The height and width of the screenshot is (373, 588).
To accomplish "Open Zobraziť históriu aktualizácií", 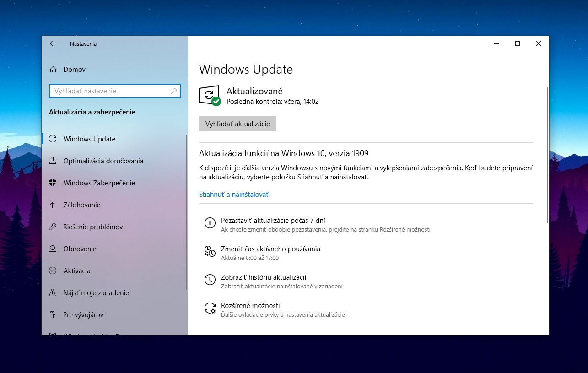I will pyautogui.click(x=264, y=277).
